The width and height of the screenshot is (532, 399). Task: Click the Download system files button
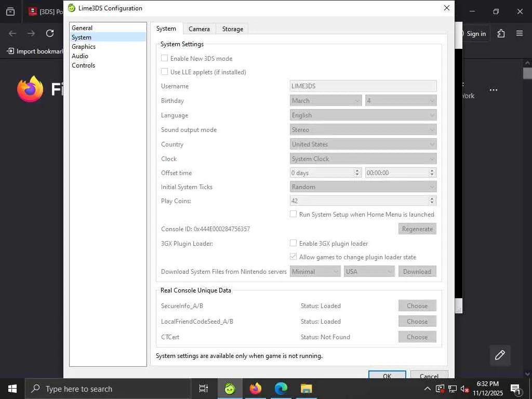417,271
